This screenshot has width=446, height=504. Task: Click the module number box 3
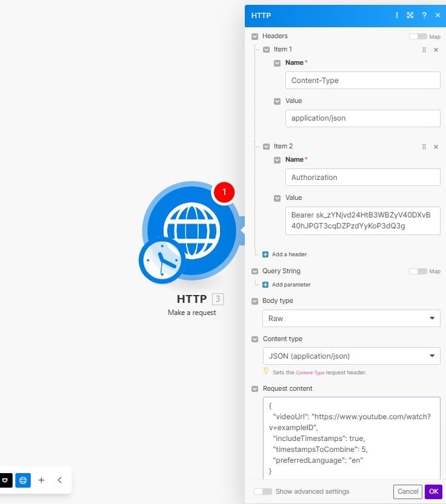[x=218, y=299]
